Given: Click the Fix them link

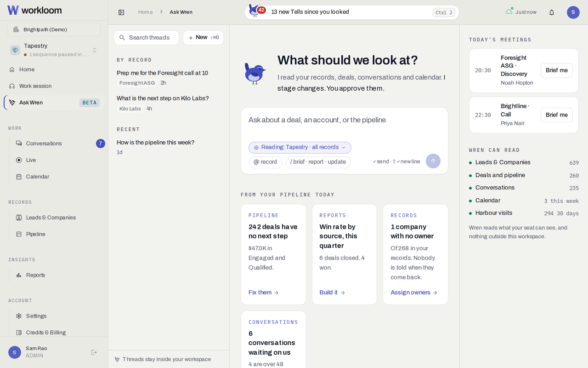Looking at the screenshot, I should (264, 293).
